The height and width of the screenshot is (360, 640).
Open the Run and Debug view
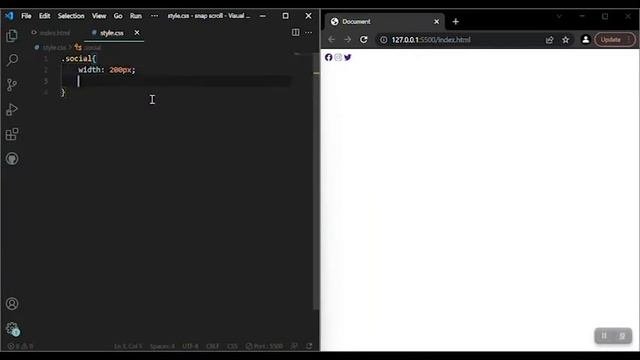(12, 109)
